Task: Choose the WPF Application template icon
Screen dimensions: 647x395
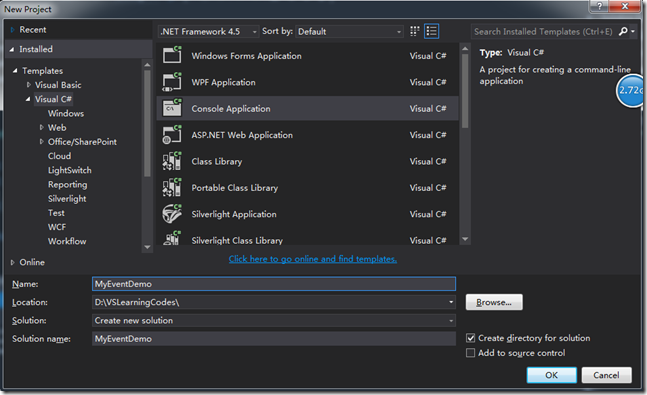Action: pos(172,82)
